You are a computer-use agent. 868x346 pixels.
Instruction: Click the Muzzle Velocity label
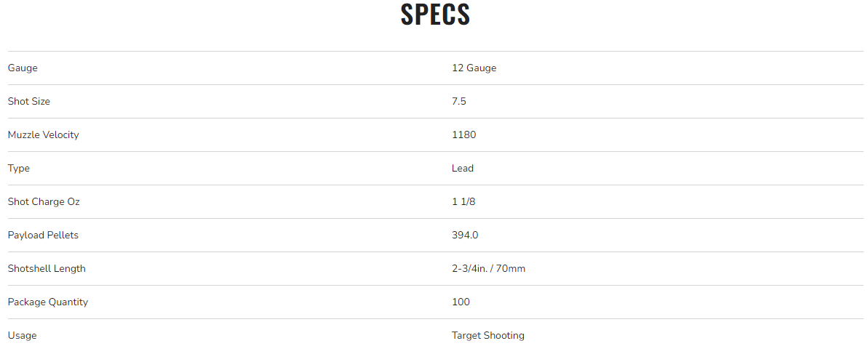(x=43, y=135)
